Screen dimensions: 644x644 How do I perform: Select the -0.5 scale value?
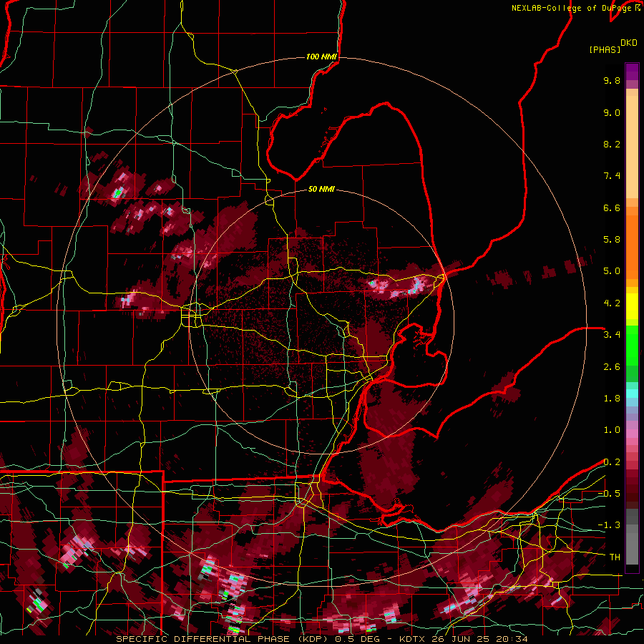609,494
